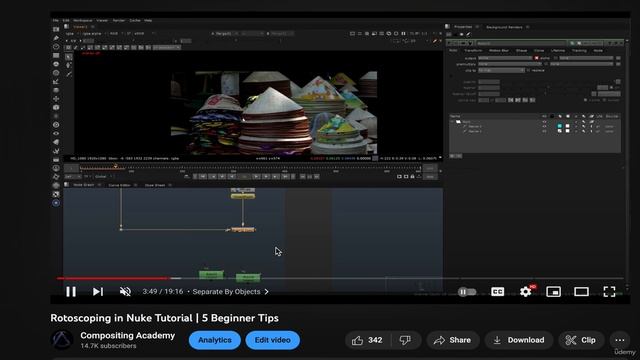Click the Analytics button
The height and width of the screenshot is (360, 640).
215,340
